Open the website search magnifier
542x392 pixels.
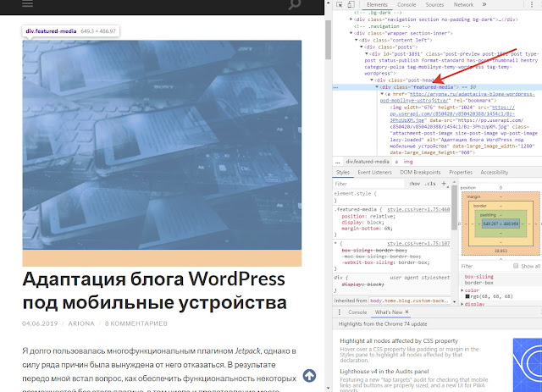tap(295, 4)
